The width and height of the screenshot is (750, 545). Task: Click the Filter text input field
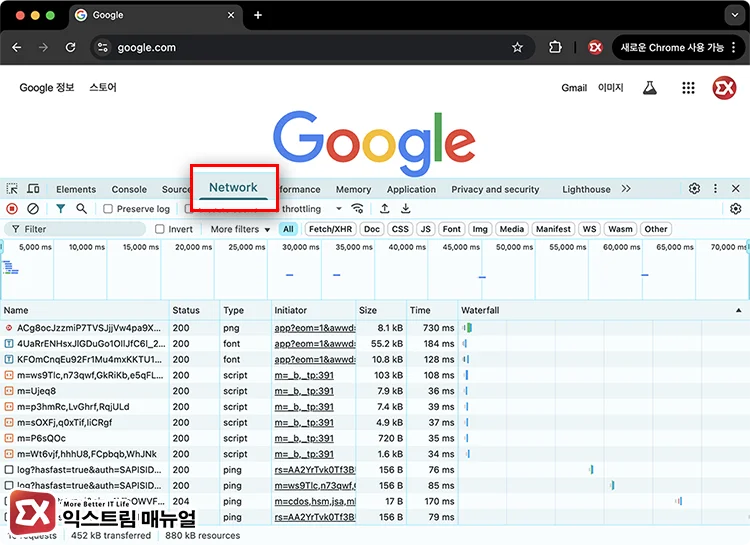point(77,229)
